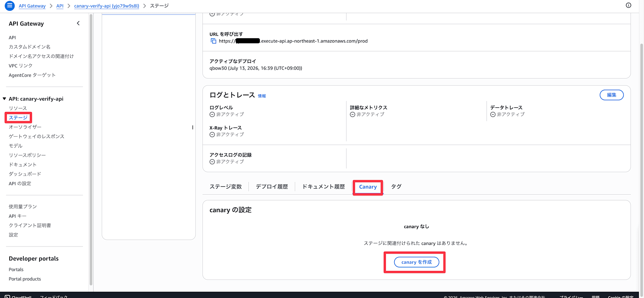This screenshot has height=298, width=644.
Task: Click the Cookie の設定 footer link
Action: pyautogui.click(x=620, y=296)
